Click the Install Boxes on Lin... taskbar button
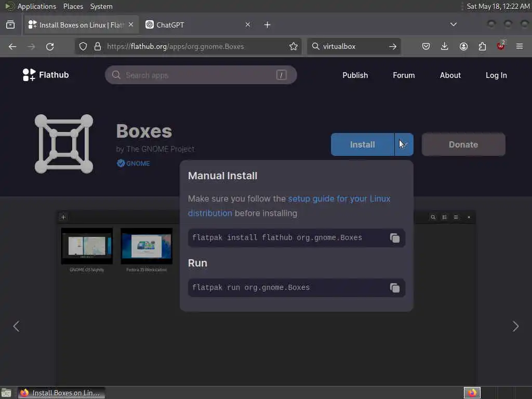This screenshot has height=399, width=532. (61, 393)
